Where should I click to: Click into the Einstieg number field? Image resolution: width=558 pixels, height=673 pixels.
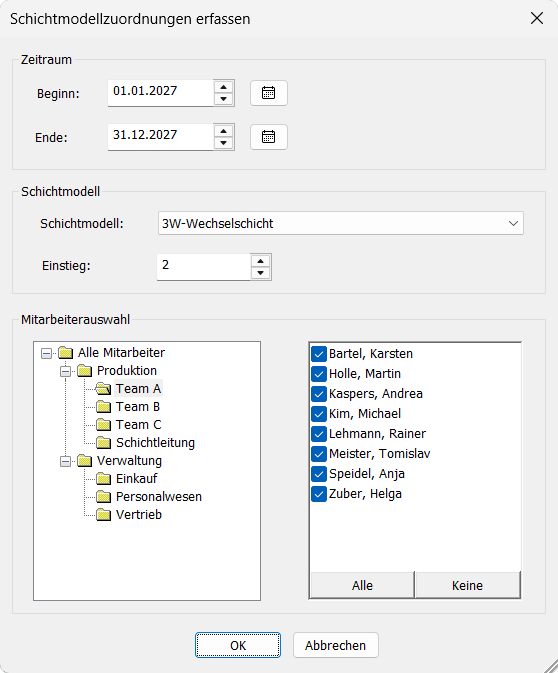point(203,267)
